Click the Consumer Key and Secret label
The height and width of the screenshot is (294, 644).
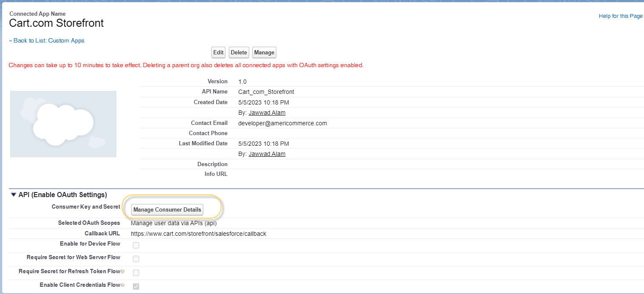point(86,207)
